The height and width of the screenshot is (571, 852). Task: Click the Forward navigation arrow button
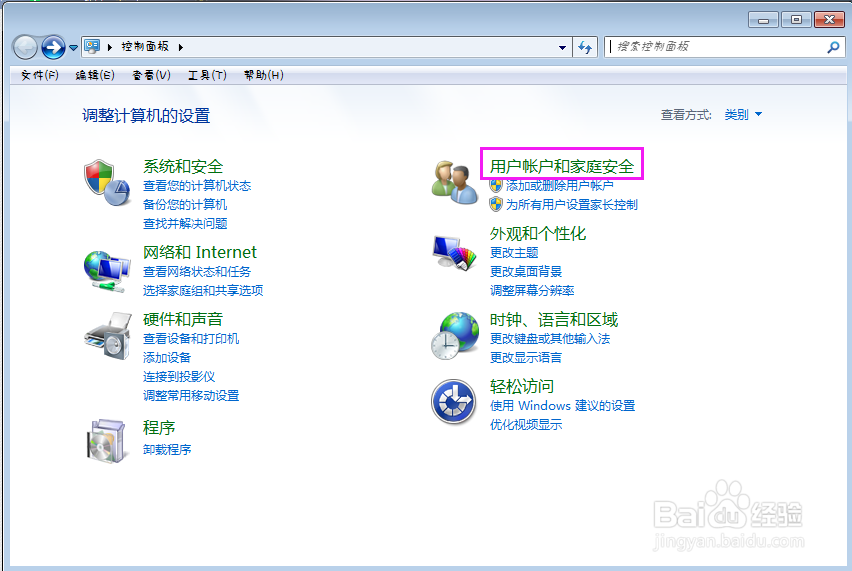[53, 47]
